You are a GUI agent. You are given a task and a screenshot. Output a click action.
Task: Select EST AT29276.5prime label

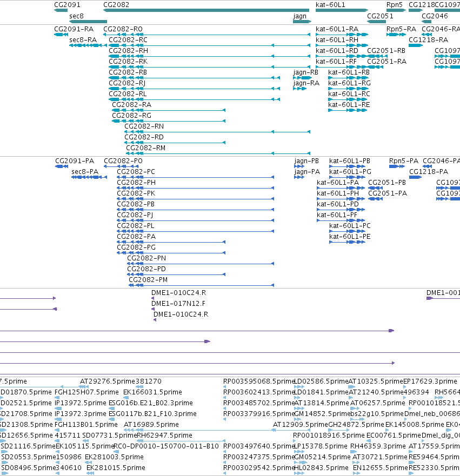108,381
